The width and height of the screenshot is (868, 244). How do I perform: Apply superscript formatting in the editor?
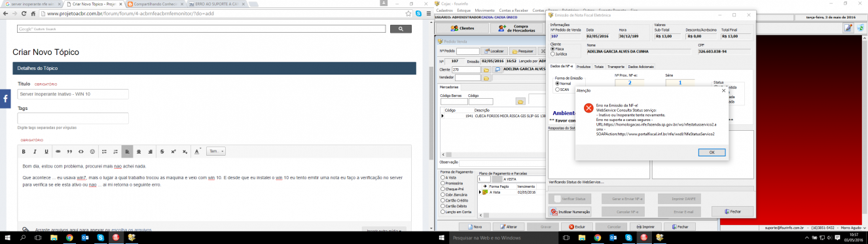click(x=173, y=151)
